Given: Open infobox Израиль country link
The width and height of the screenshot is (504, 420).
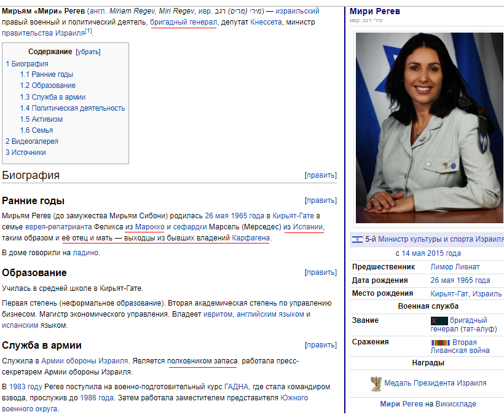Looking at the screenshot, I should [487, 294].
